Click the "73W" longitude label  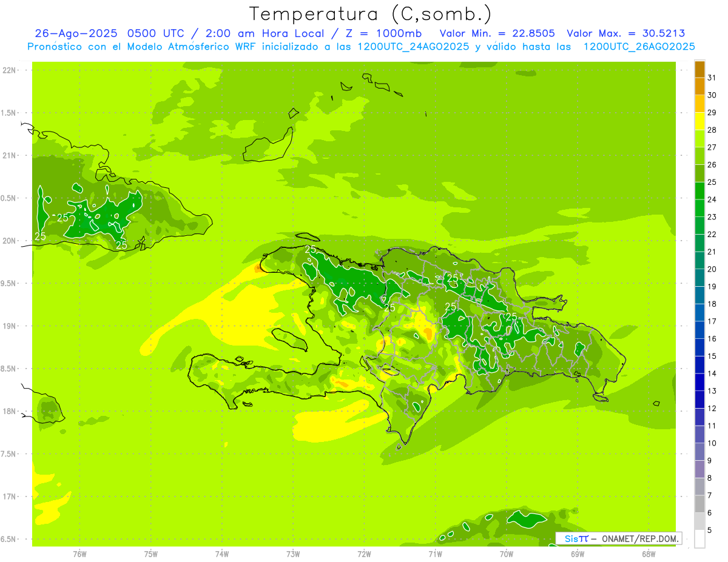tap(293, 554)
